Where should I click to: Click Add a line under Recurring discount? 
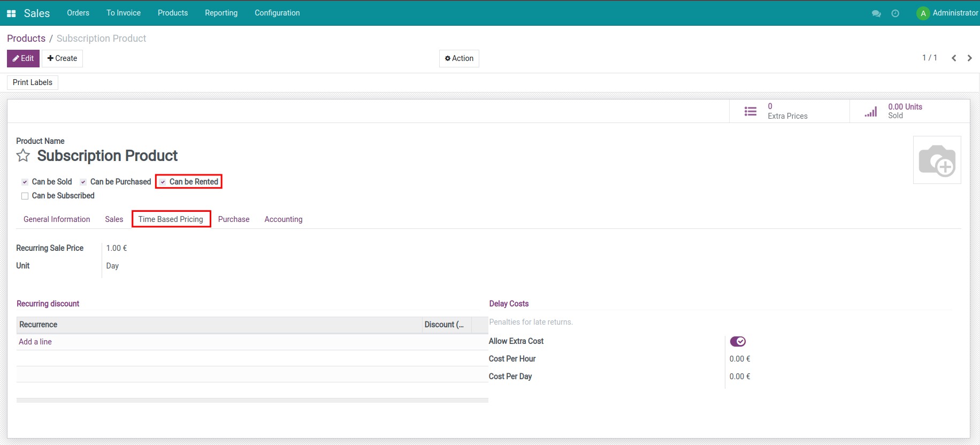coord(35,342)
